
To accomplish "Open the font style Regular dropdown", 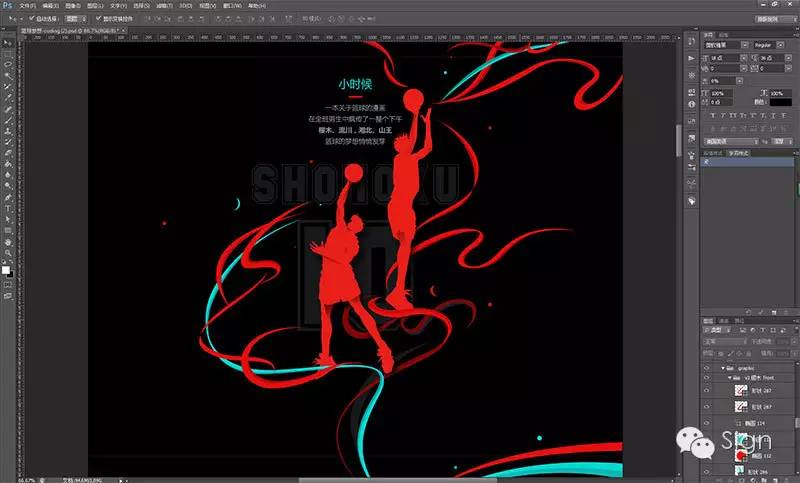I will (769, 45).
